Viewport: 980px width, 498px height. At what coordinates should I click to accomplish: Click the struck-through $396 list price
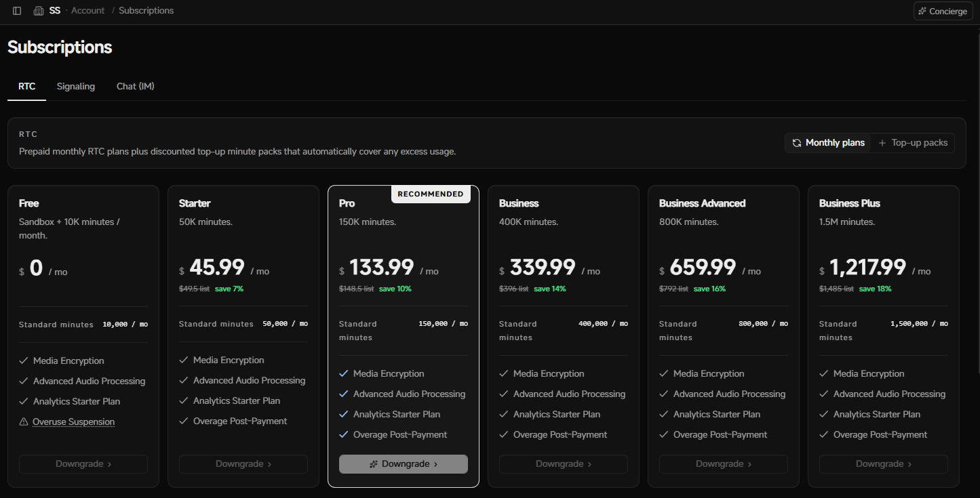tap(513, 289)
